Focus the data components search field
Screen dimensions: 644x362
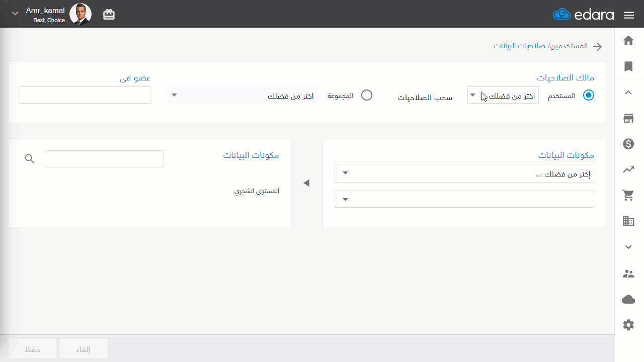pyautogui.click(x=105, y=159)
